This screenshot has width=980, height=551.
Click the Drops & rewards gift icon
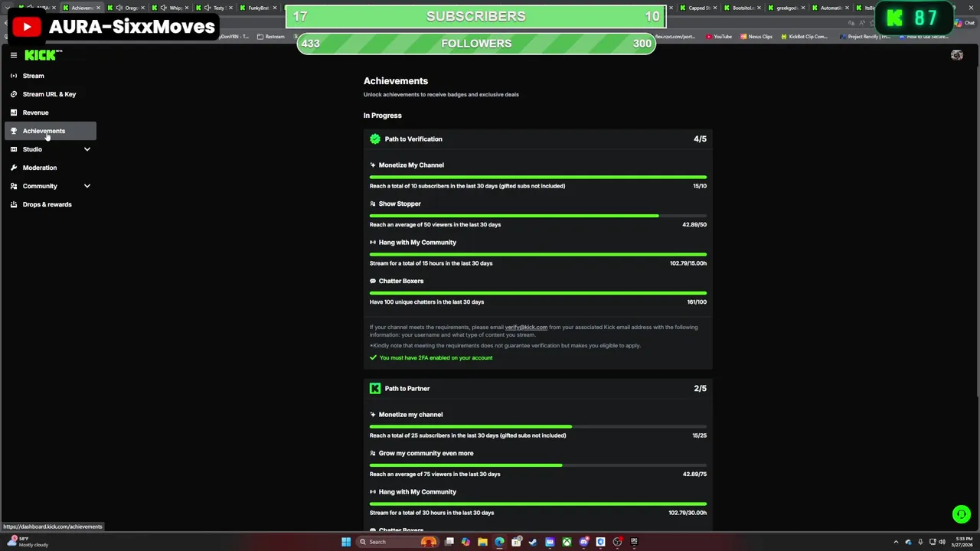pos(14,204)
